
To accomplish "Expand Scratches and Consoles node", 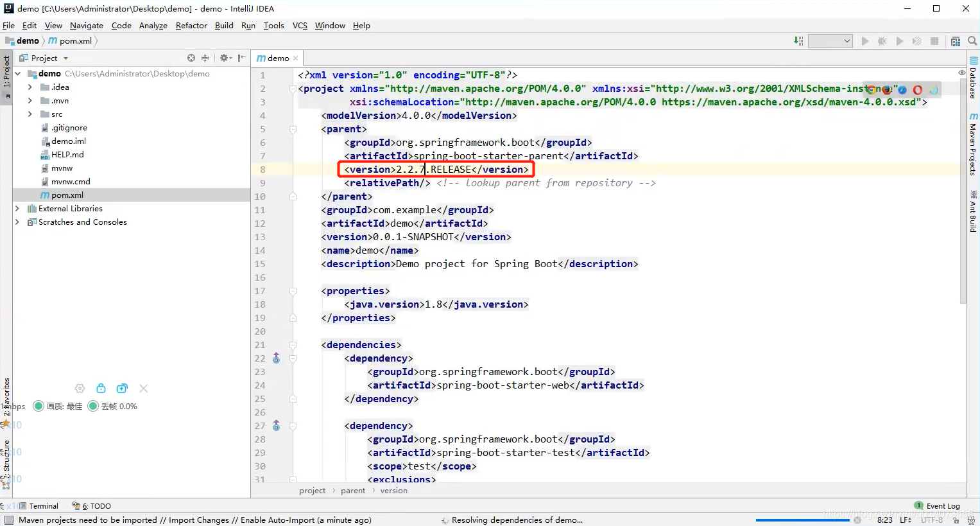I will 17,222.
